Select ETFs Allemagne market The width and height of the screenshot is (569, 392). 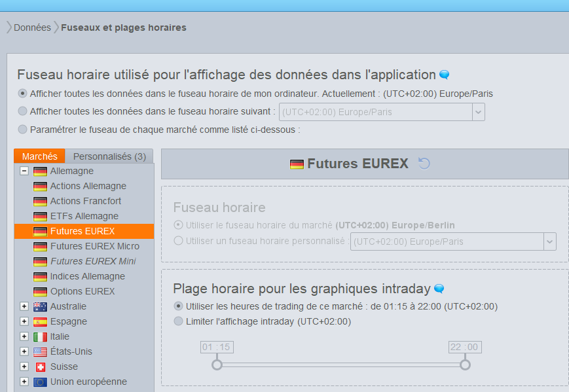(84, 216)
